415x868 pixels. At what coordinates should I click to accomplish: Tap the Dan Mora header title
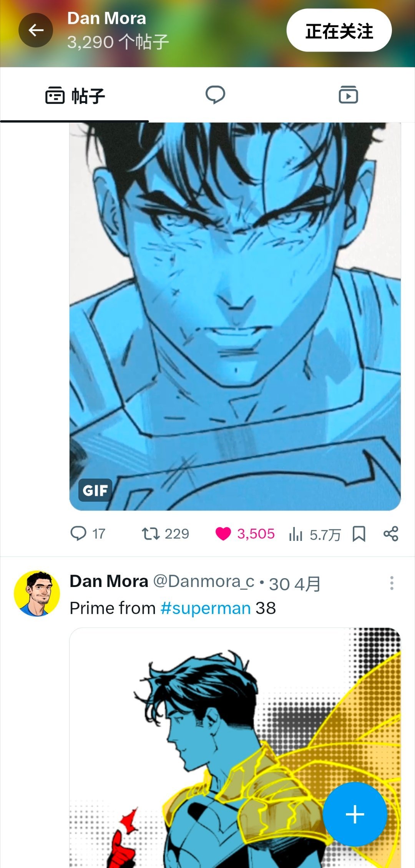(107, 18)
